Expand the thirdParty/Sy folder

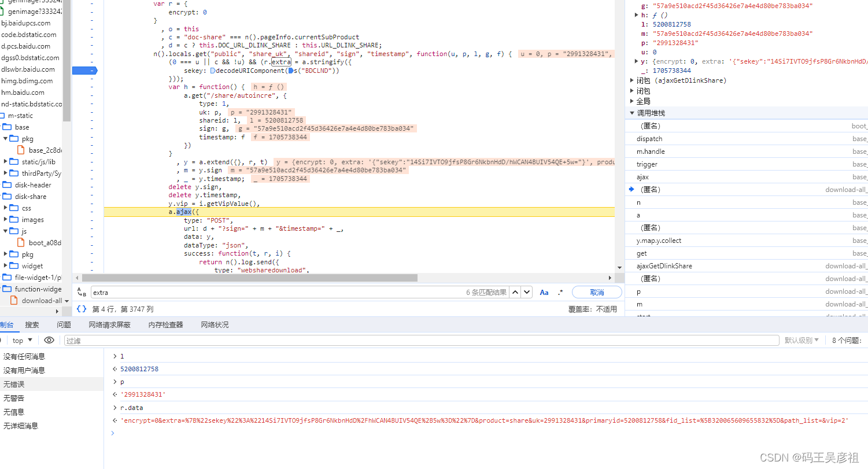point(6,173)
